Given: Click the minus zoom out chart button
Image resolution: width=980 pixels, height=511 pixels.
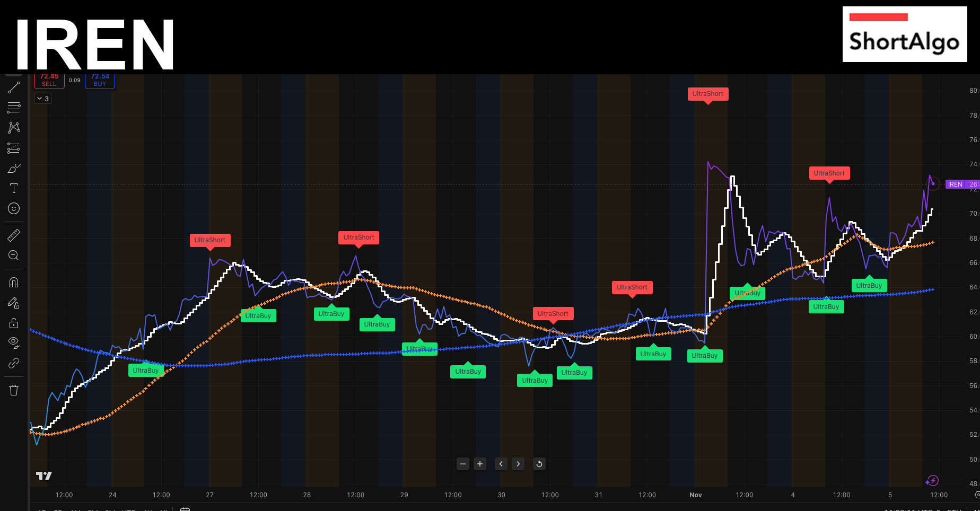Looking at the screenshot, I should (x=463, y=464).
